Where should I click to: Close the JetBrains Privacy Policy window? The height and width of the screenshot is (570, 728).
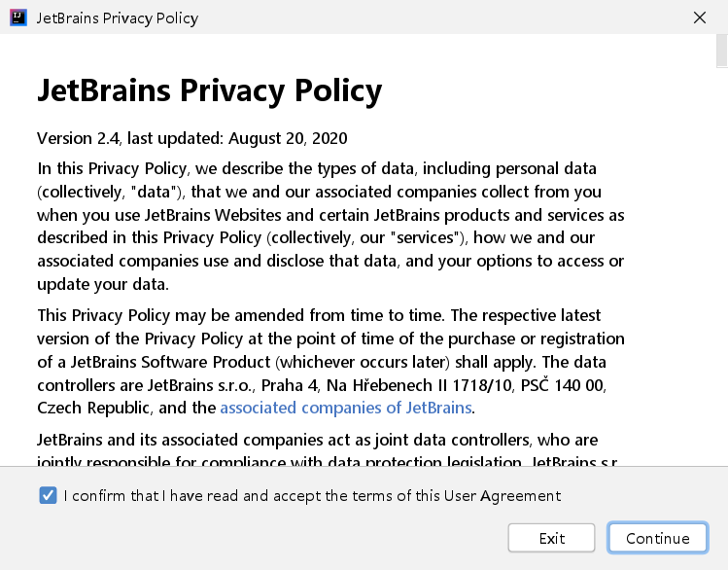pyautogui.click(x=699, y=18)
